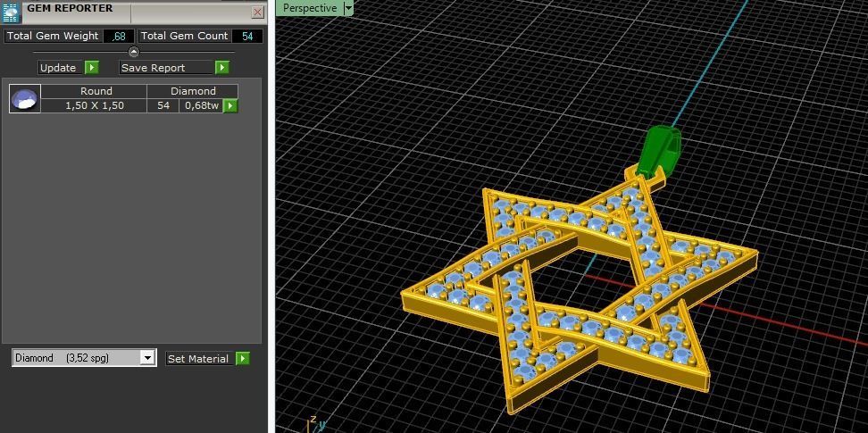The image size is (868, 433).
Task: Close the Gem Reporter panel
Action: pyautogui.click(x=257, y=12)
